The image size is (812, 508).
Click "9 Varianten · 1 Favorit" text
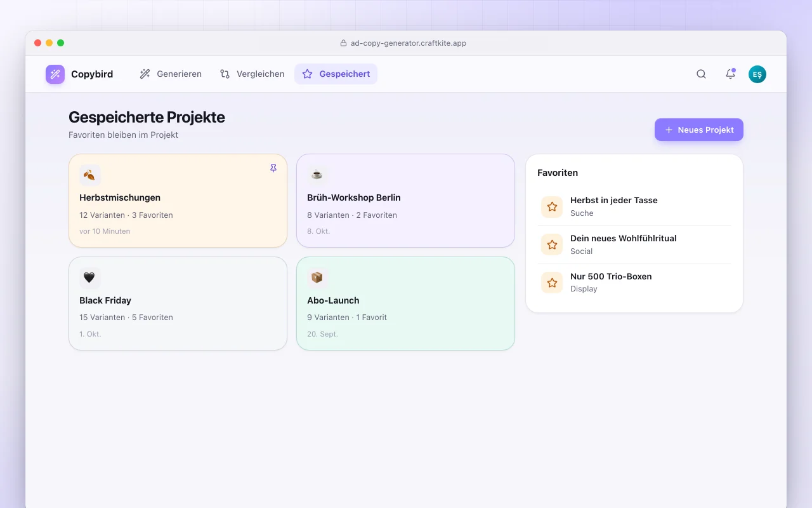[x=347, y=317]
